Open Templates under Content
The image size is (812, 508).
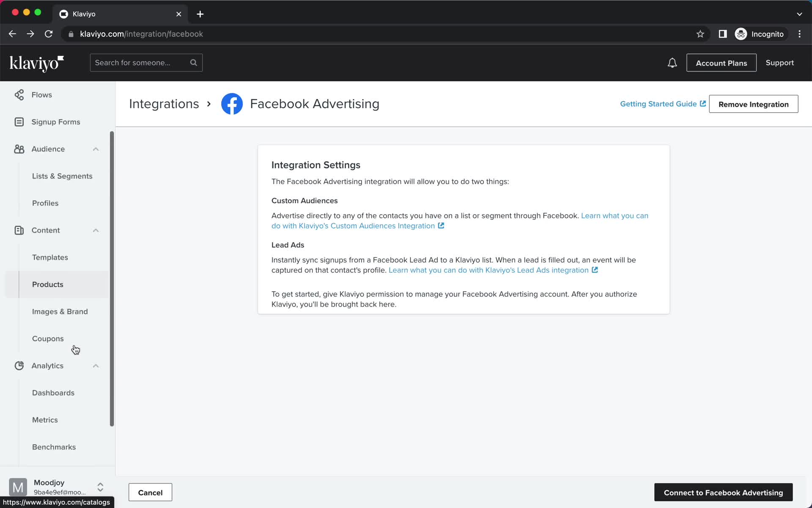tap(50, 257)
